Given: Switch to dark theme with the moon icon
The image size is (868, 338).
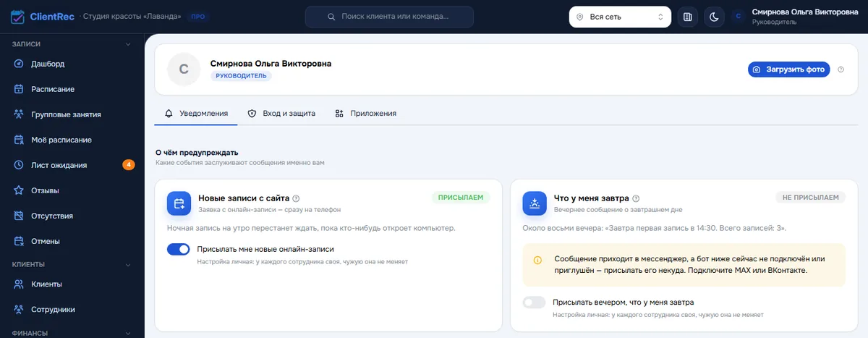Looking at the screenshot, I should tap(714, 17).
